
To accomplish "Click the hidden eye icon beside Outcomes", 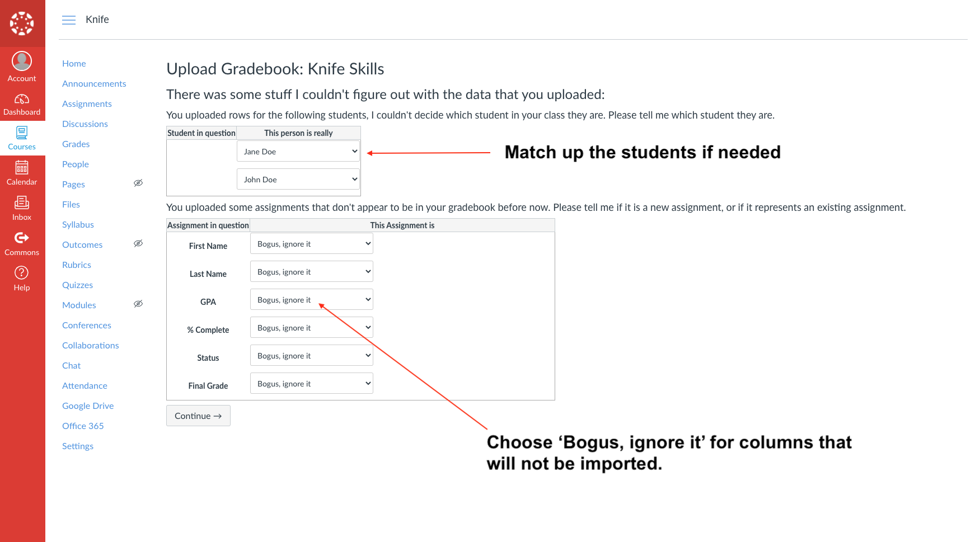I will [138, 243].
